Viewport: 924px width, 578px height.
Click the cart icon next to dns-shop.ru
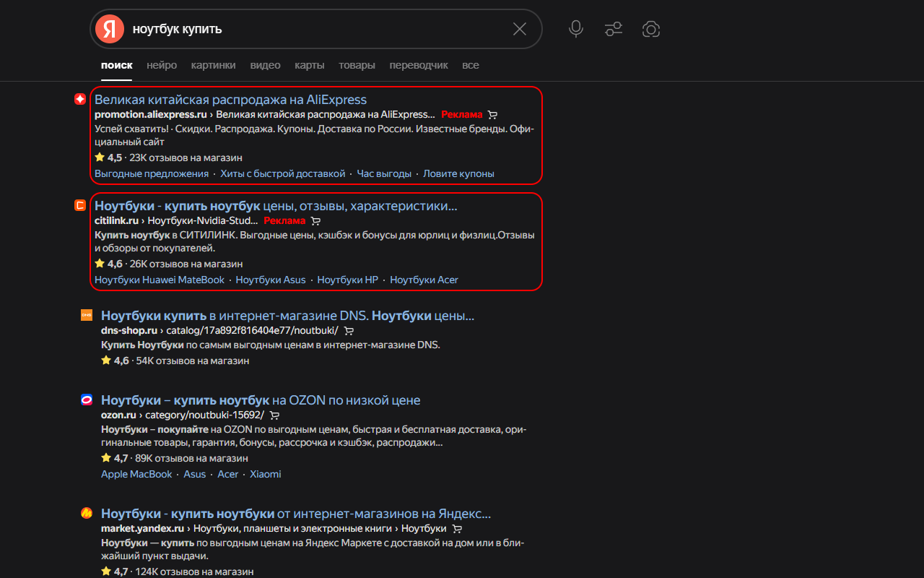349,330
